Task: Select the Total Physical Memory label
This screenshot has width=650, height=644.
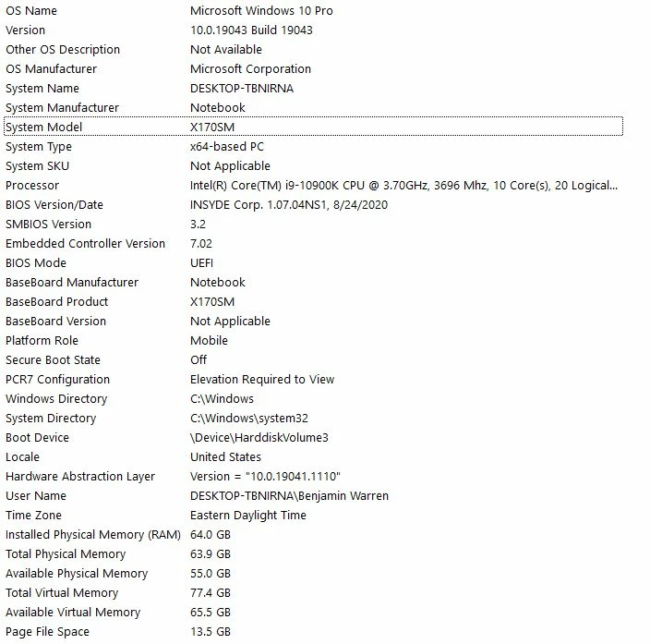Action: 66,554
